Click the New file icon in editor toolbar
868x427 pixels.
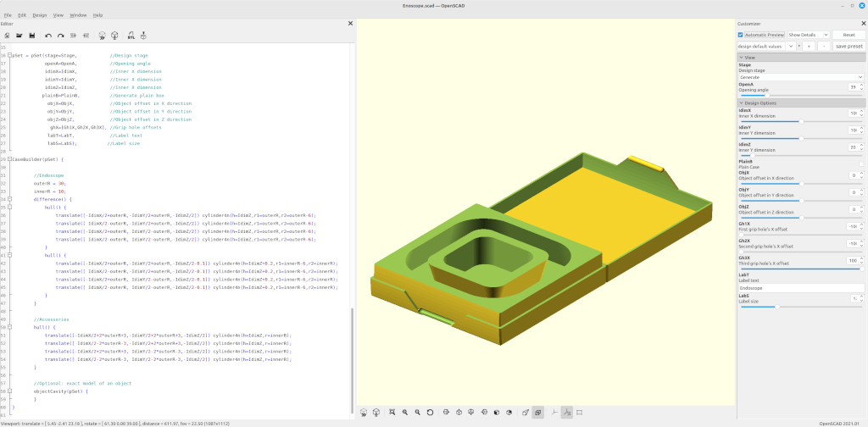click(x=7, y=36)
